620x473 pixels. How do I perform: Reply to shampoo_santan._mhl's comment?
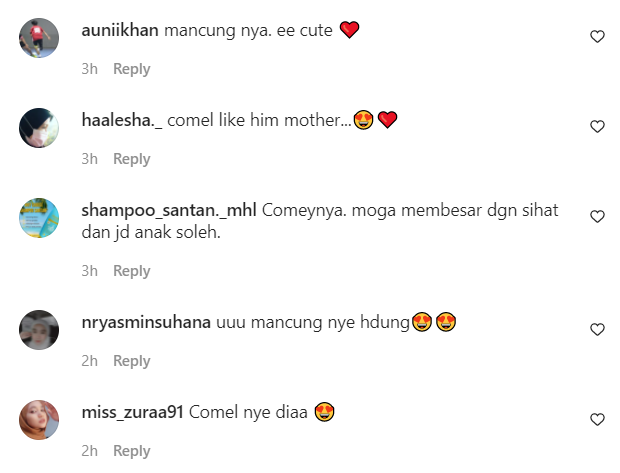132,271
